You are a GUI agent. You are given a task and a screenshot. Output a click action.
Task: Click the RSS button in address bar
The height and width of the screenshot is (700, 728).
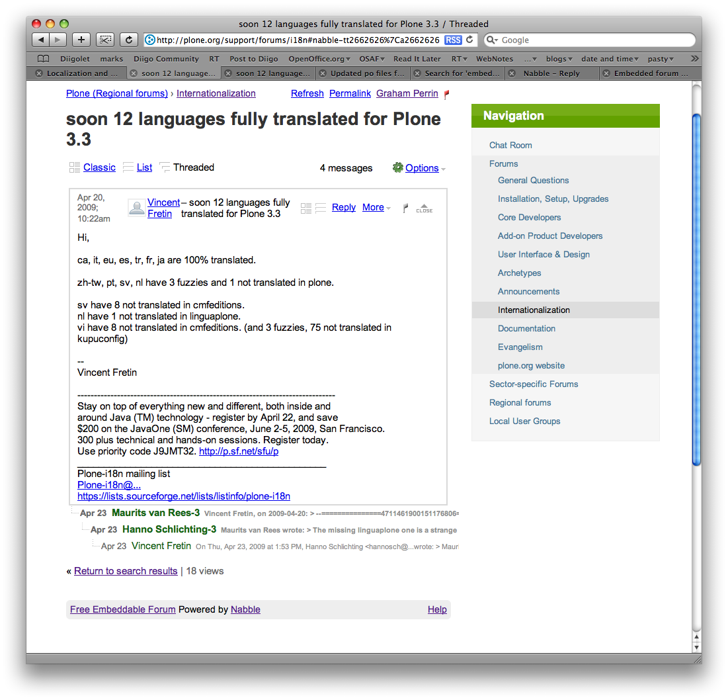click(x=453, y=40)
